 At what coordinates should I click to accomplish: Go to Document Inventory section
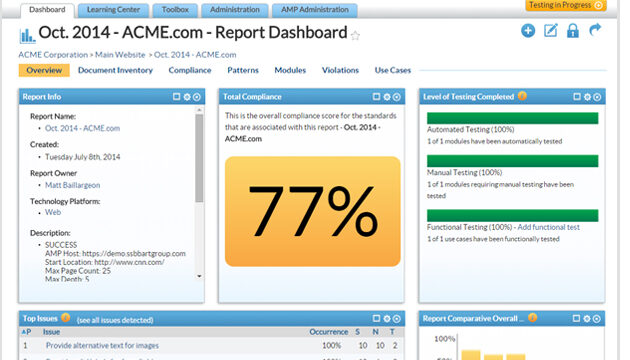pos(115,70)
